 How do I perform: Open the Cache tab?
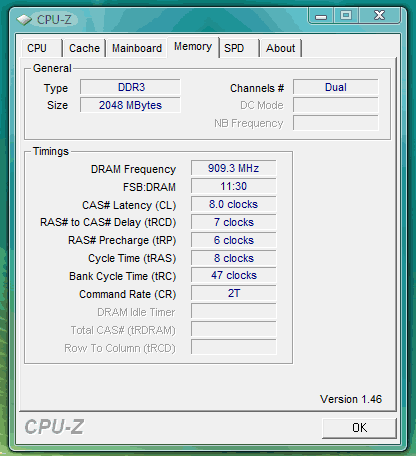click(84, 48)
